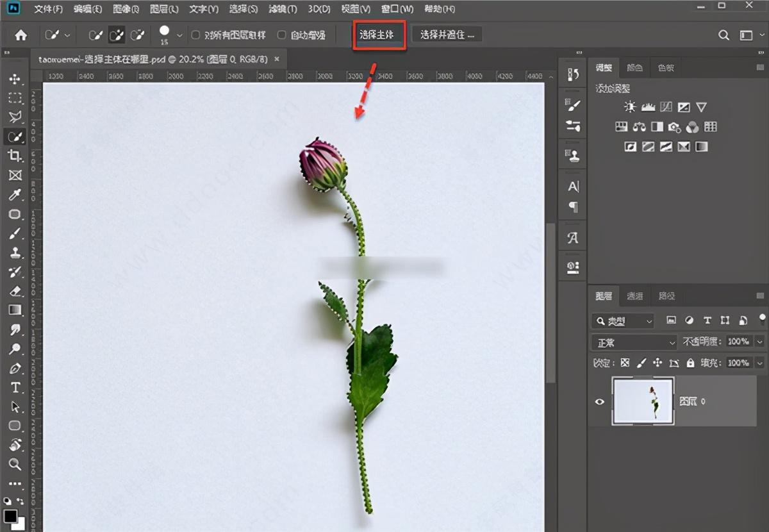Hide layer 0 with the eye icon

[x=600, y=401]
